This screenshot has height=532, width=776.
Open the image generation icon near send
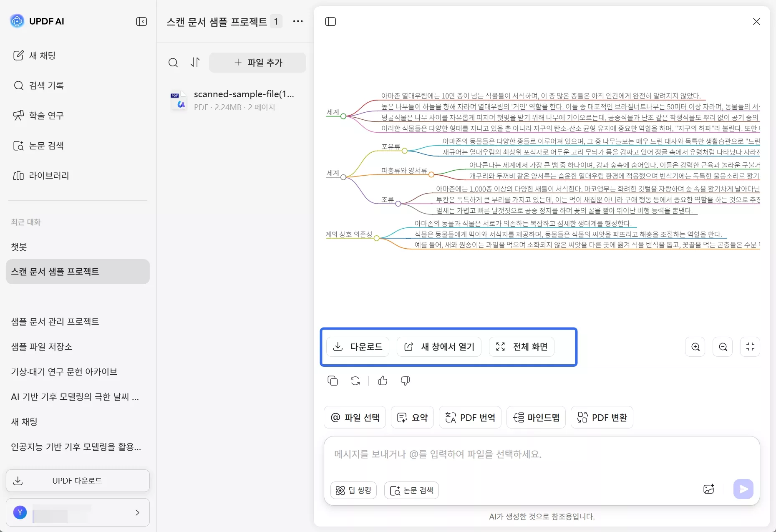pos(709,489)
